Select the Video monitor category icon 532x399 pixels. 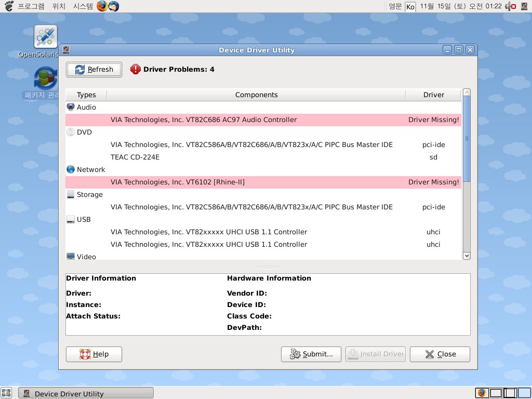click(71, 256)
